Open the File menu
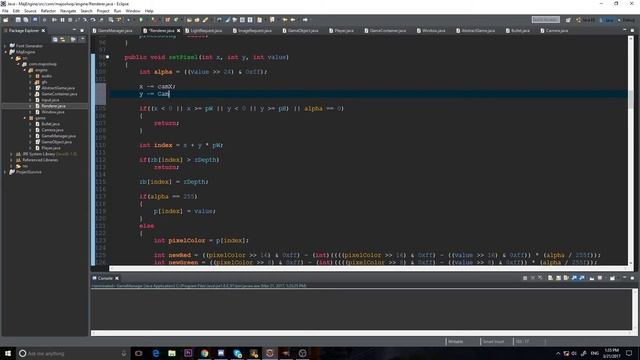640x360 pixels. 5,11
